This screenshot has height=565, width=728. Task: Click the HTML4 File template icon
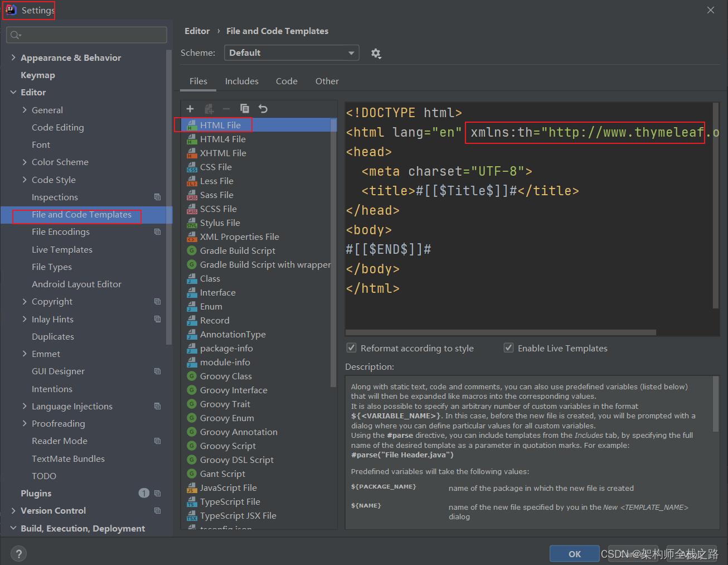tap(192, 139)
